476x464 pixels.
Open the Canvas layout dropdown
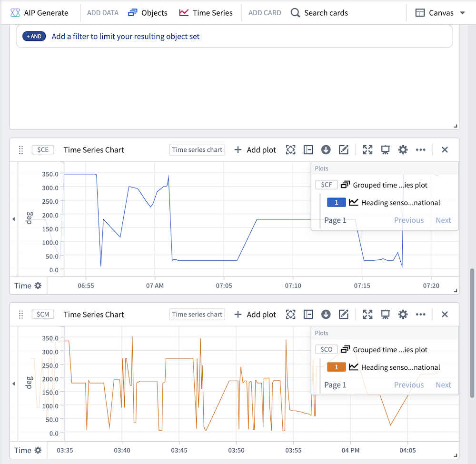[x=440, y=13]
